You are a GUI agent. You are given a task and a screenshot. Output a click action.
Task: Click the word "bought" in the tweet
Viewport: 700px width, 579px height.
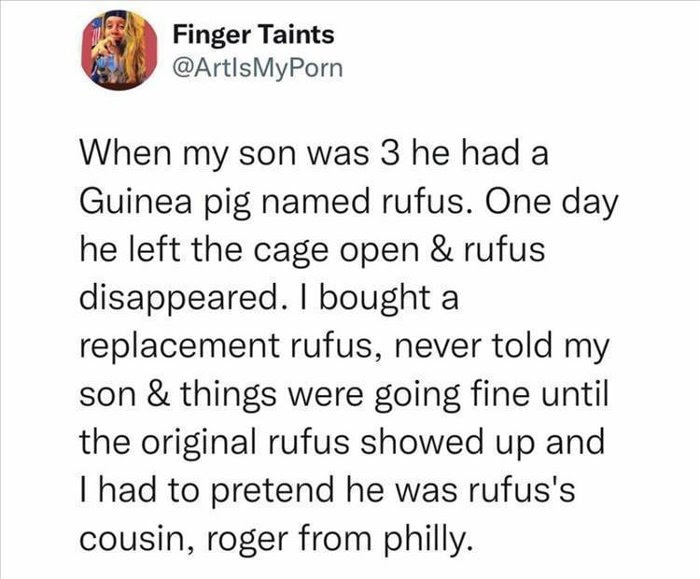pos(371,300)
